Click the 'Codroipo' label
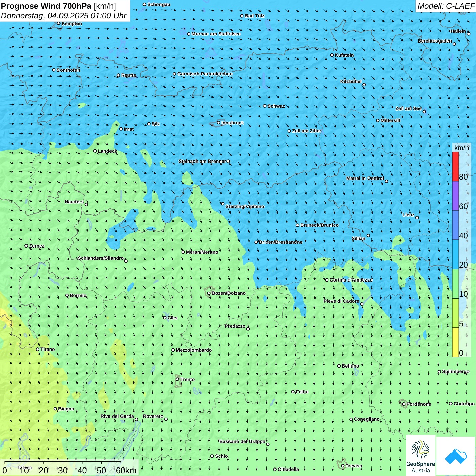Viewport: 476px width, 476px height. (464, 404)
